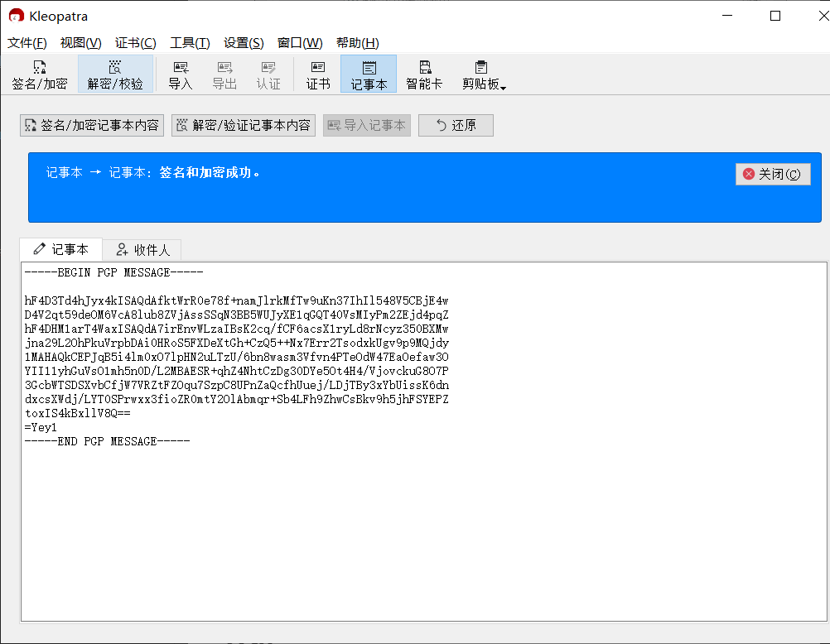830x644 pixels.
Task: Open the 工具(T) menu
Action: (x=190, y=43)
